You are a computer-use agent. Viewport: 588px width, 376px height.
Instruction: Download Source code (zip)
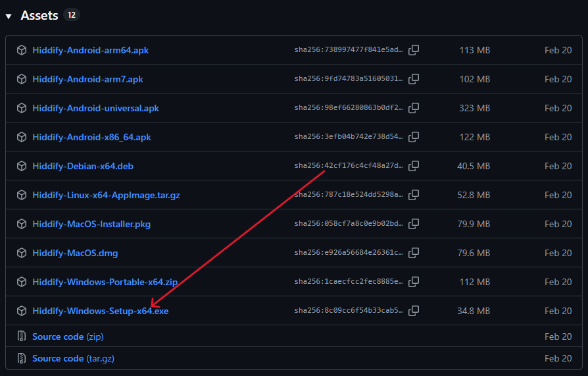click(x=68, y=336)
